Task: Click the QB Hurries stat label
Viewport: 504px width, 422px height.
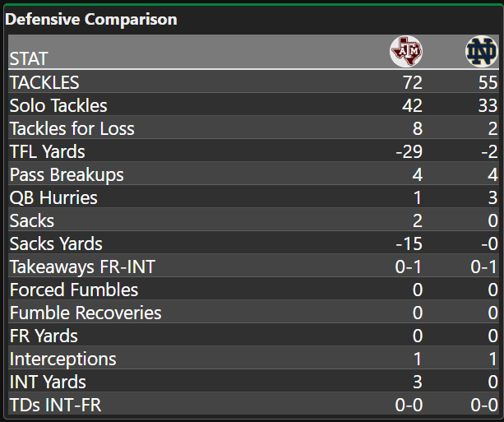Action: pyautogui.click(x=53, y=197)
